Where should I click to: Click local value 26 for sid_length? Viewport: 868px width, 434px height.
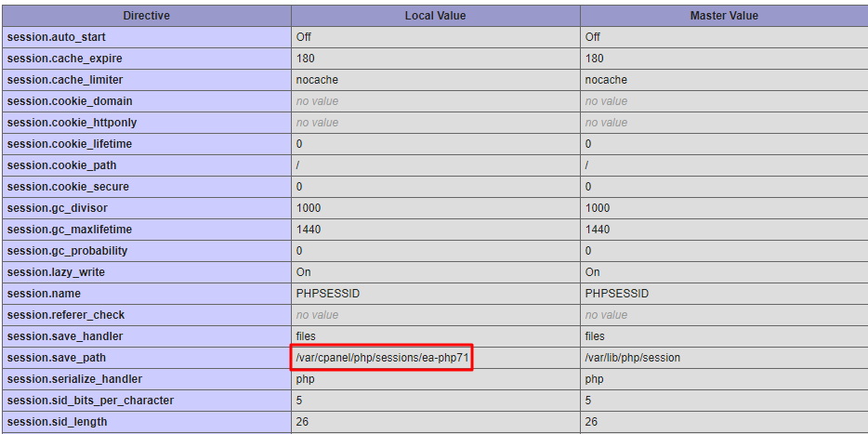[x=302, y=422]
